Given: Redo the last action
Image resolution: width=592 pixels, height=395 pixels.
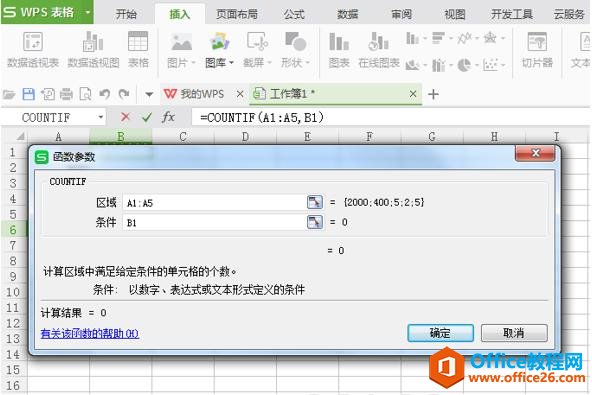Looking at the screenshot, I should tap(124, 94).
